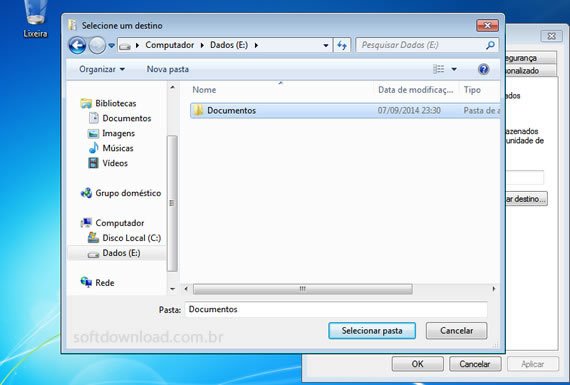Click Cancelar in the background properties window
This screenshot has height=385, width=570.
point(475,364)
